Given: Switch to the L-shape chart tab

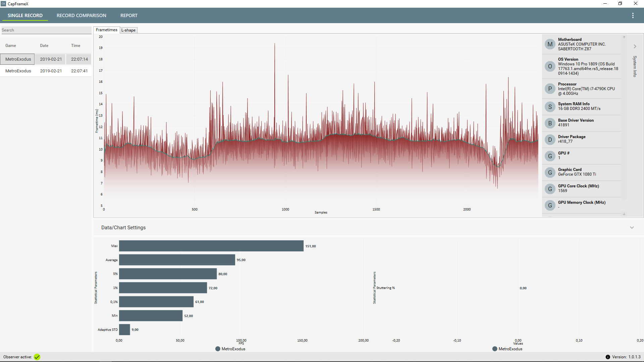Looking at the screenshot, I should point(128,30).
